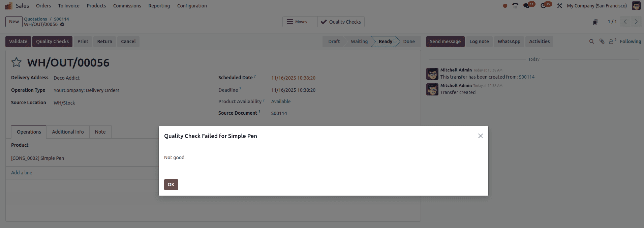
Task: Click Operation Type YourCompany: Delivery Orders
Action: pos(86,90)
